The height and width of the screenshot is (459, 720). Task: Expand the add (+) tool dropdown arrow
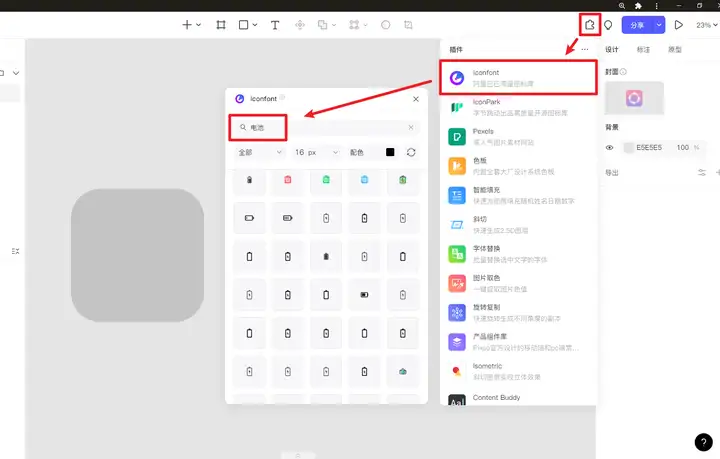point(198,25)
